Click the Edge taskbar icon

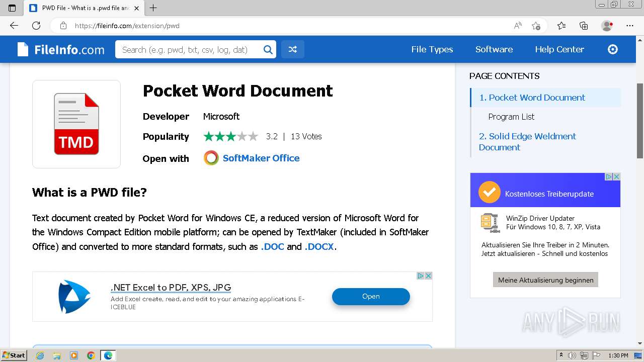point(108,355)
